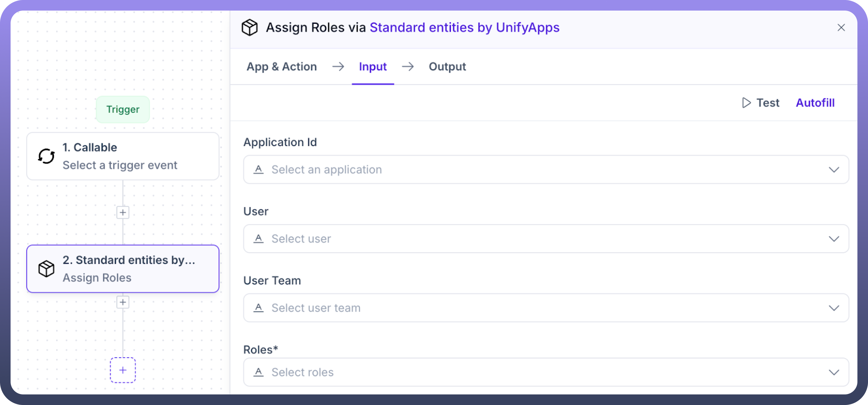Open the Select roles dropdown
Screen dimensions: 868x405
pyautogui.click(x=546, y=372)
